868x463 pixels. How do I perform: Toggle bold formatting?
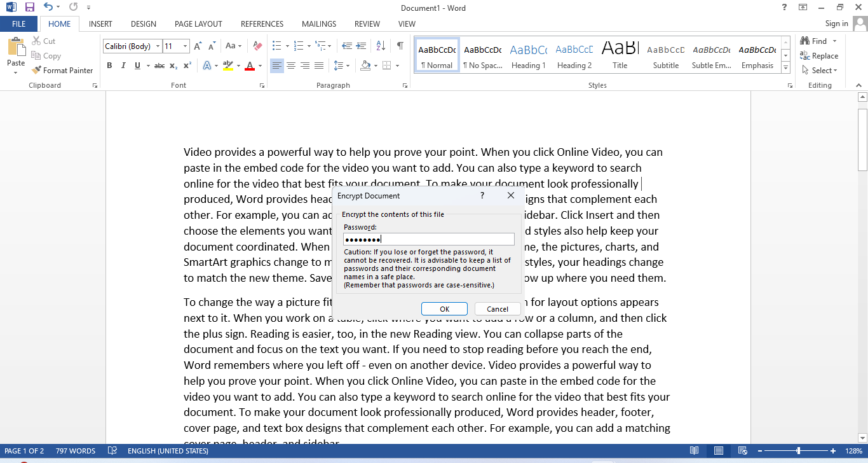tap(109, 66)
